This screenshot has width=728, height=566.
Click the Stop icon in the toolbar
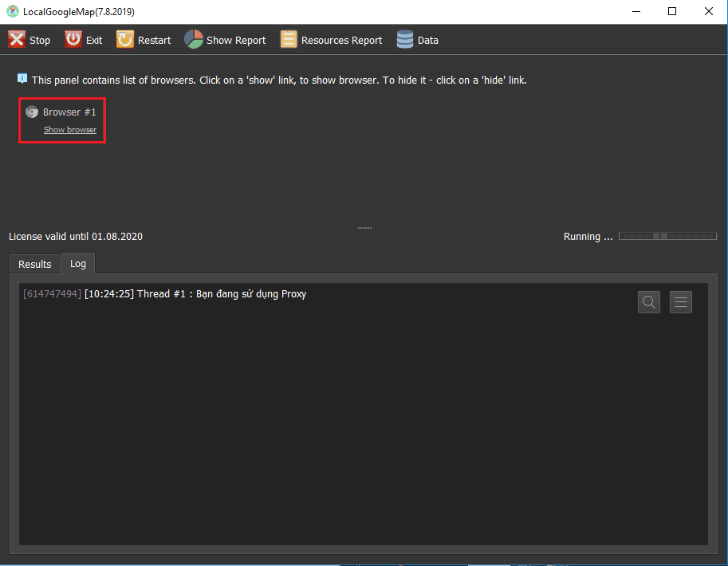18,40
